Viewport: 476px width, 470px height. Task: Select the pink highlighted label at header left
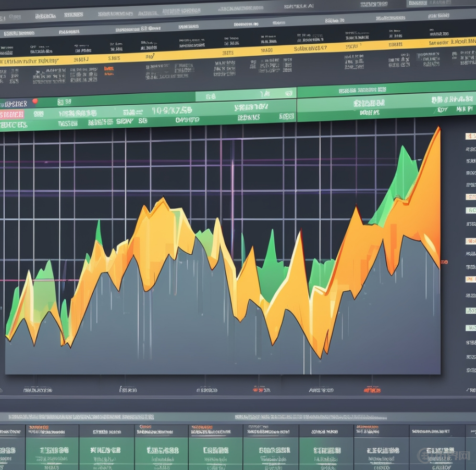coord(12,114)
